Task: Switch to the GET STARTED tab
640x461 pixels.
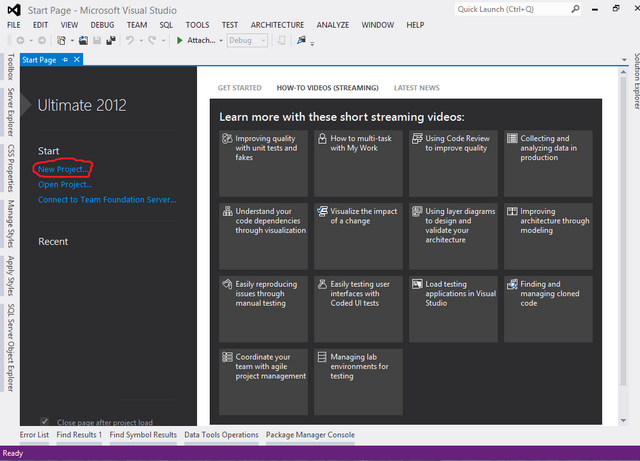Action: tap(240, 88)
